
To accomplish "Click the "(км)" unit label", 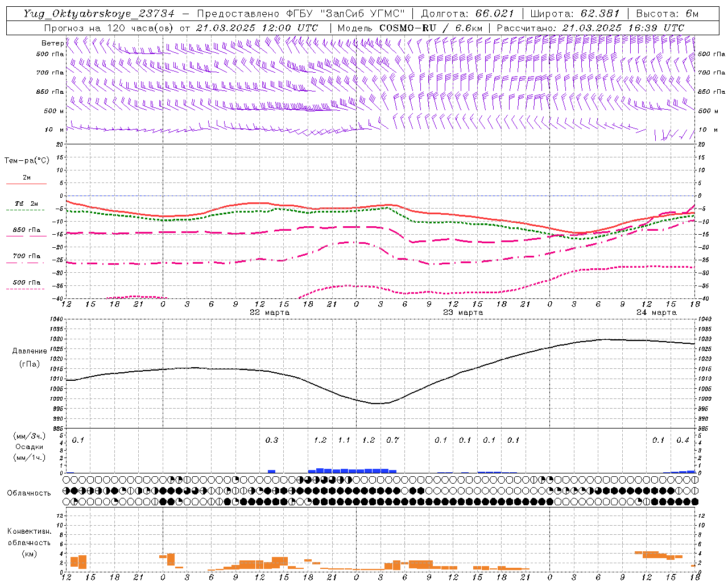I will [x=30, y=554].
